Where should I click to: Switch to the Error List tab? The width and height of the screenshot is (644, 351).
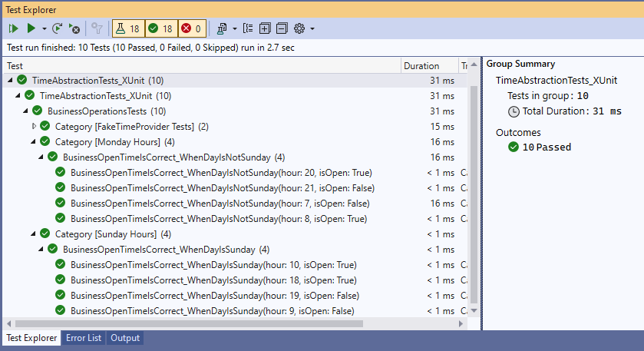[x=83, y=338]
